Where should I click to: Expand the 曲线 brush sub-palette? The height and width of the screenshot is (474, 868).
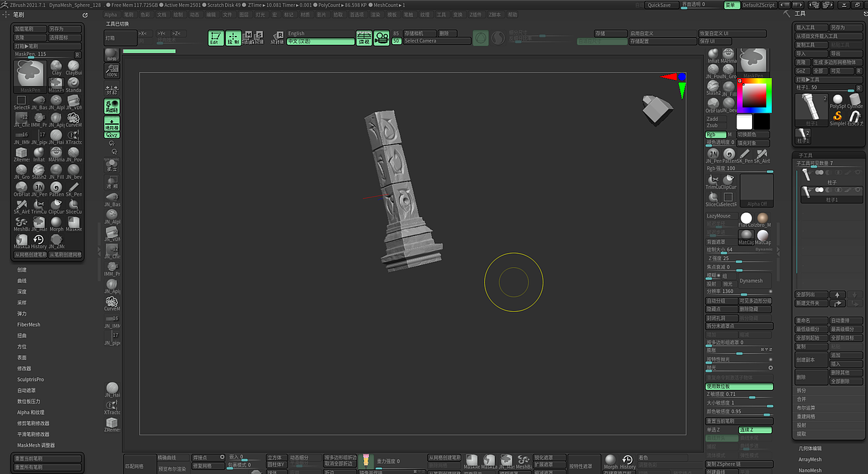(22, 280)
